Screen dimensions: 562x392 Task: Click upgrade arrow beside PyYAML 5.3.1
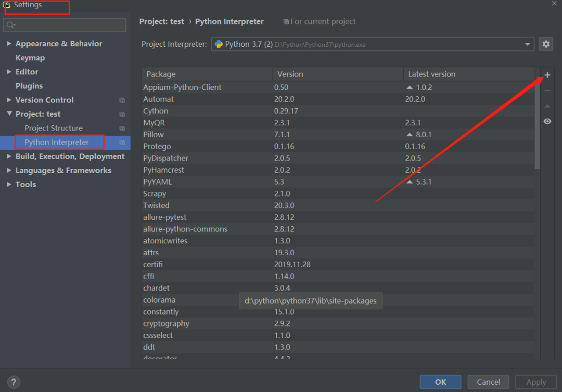tap(410, 182)
